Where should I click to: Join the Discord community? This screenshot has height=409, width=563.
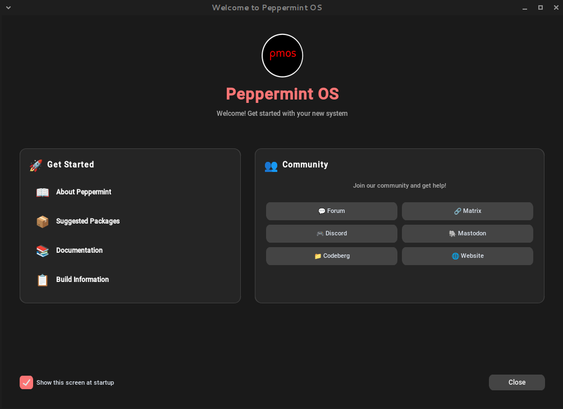[331, 233]
